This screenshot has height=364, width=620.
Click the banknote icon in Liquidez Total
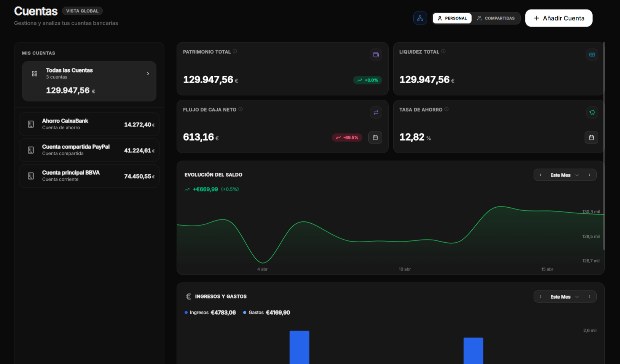click(x=592, y=54)
